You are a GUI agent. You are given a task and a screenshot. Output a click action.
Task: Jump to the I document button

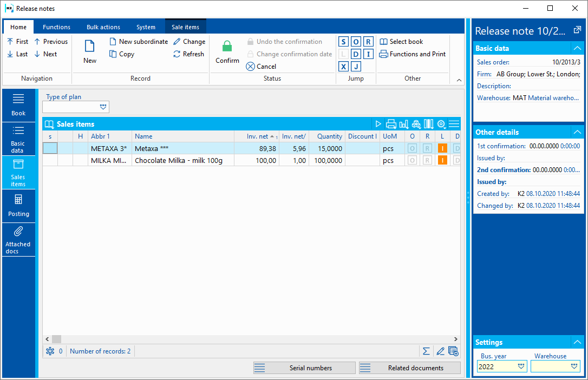coord(368,54)
